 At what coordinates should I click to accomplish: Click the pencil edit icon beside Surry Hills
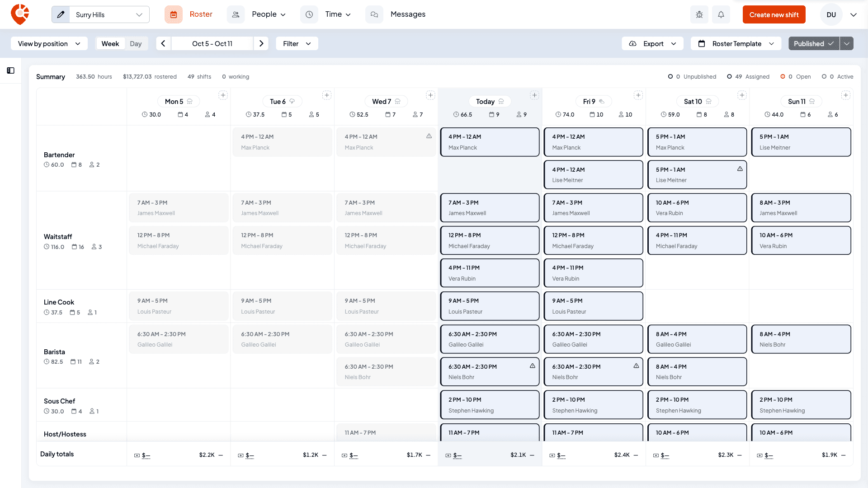[61, 14]
